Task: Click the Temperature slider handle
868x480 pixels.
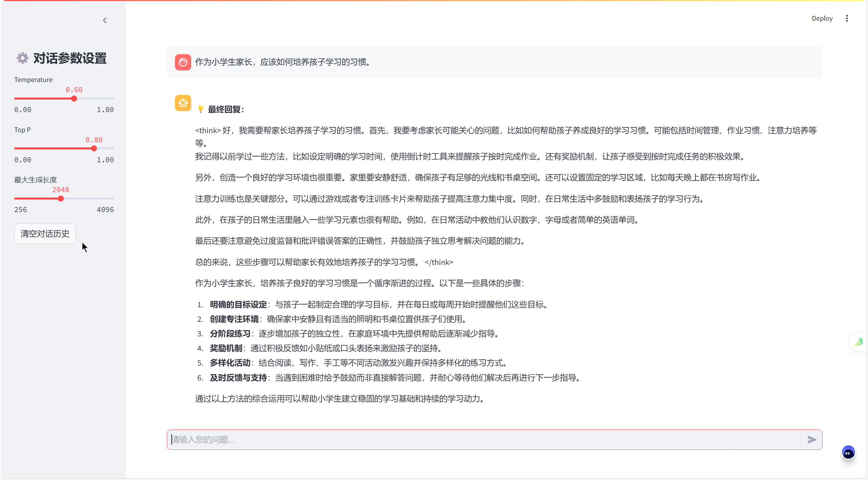Action: 74,99
